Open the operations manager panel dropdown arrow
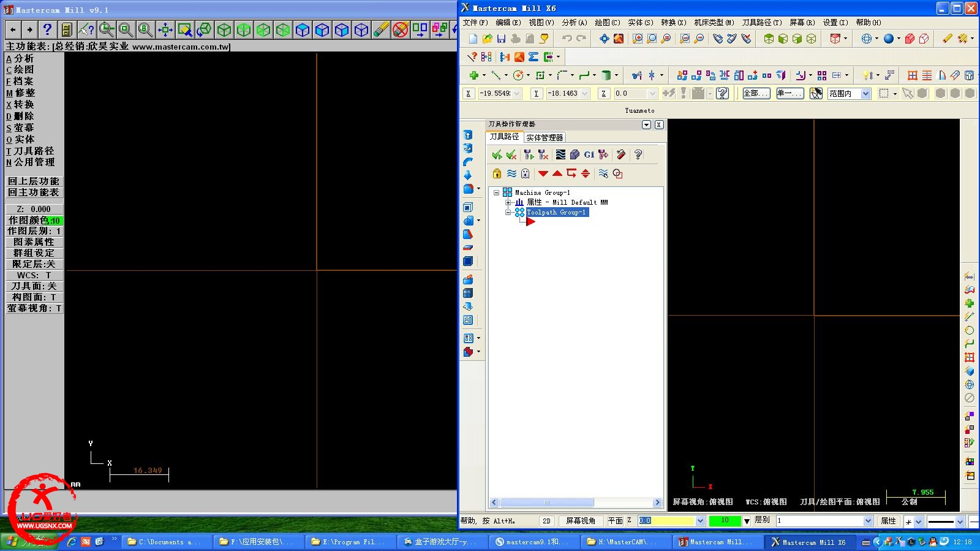980x551 pixels. [646, 124]
